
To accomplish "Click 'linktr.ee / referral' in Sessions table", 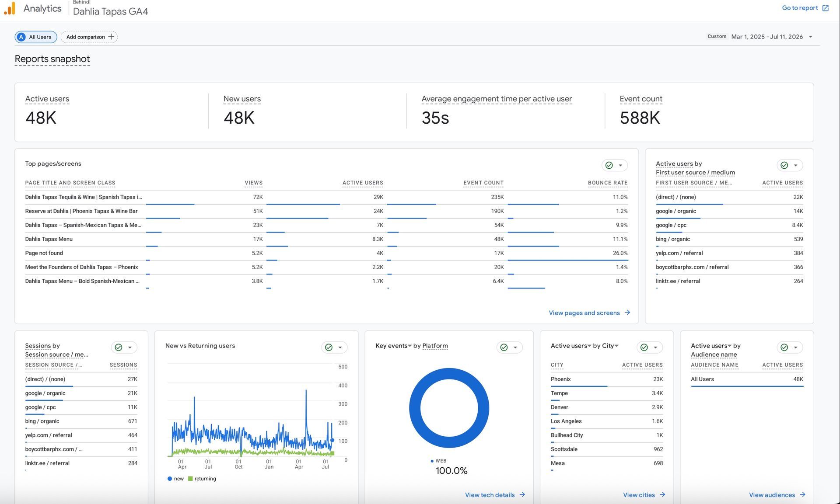I will click(x=47, y=463).
